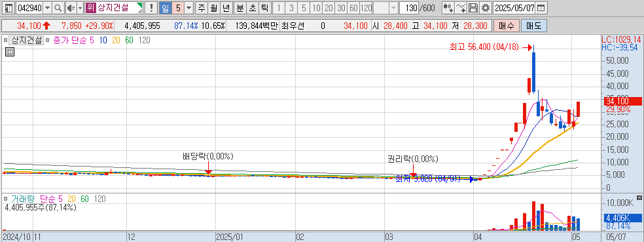This screenshot has height=242, width=644.
Task: Click the 2025/05/07 date field
Action: [514, 7]
